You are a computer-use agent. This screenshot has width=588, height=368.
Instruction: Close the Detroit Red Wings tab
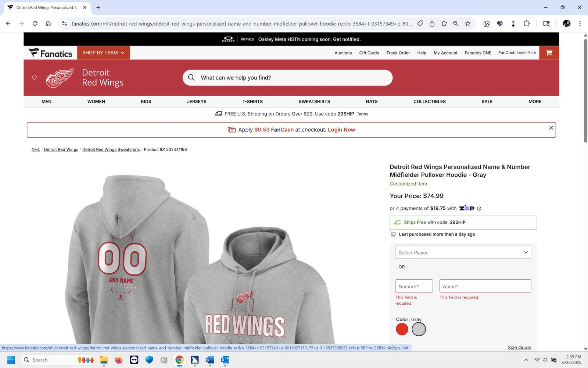tap(85, 7)
